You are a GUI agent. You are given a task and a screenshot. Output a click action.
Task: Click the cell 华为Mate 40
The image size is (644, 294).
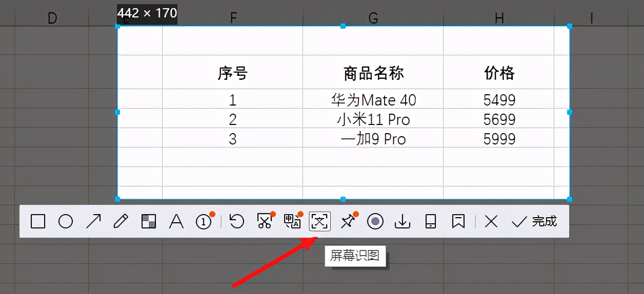[x=373, y=99]
